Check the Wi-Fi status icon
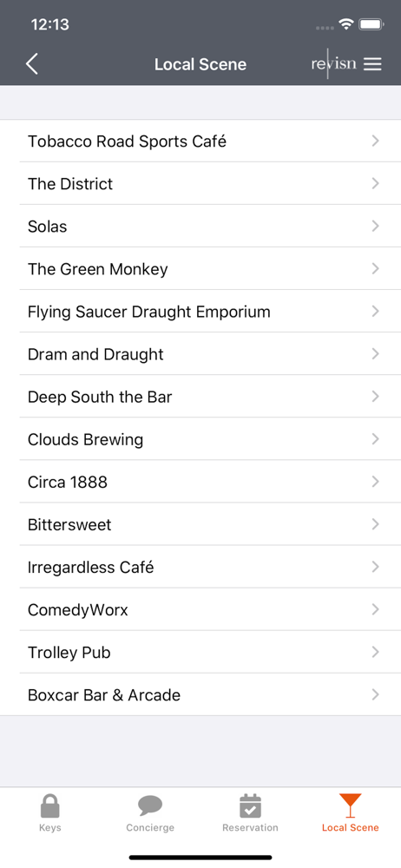 [346, 24]
